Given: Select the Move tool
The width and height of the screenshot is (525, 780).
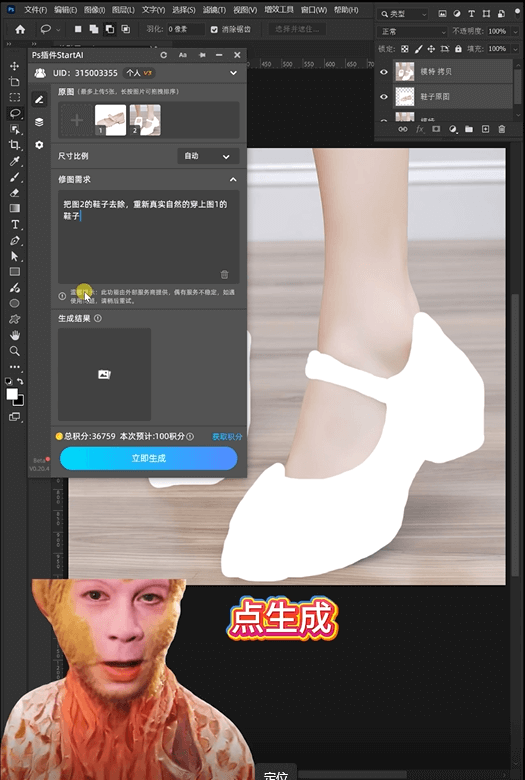Looking at the screenshot, I should tap(14, 66).
